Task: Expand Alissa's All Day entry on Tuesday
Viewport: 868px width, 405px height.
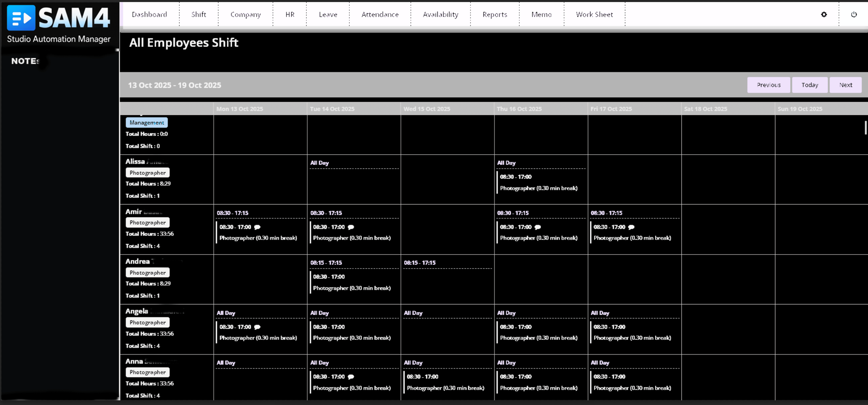Action: tap(319, 163)
